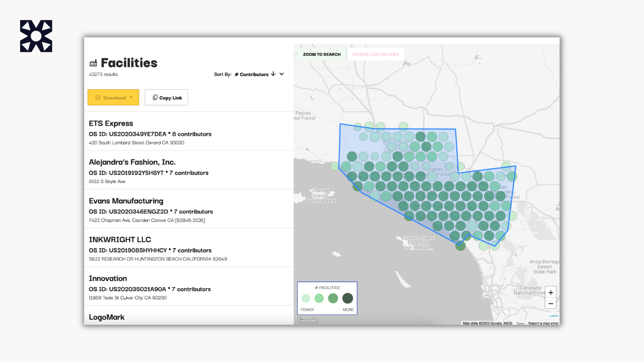Image resolution: width=644 pixels, height=362 pixels.
Task: Select the darkest green swatch in the FACILITIES legend
Action: pos(347,298)
